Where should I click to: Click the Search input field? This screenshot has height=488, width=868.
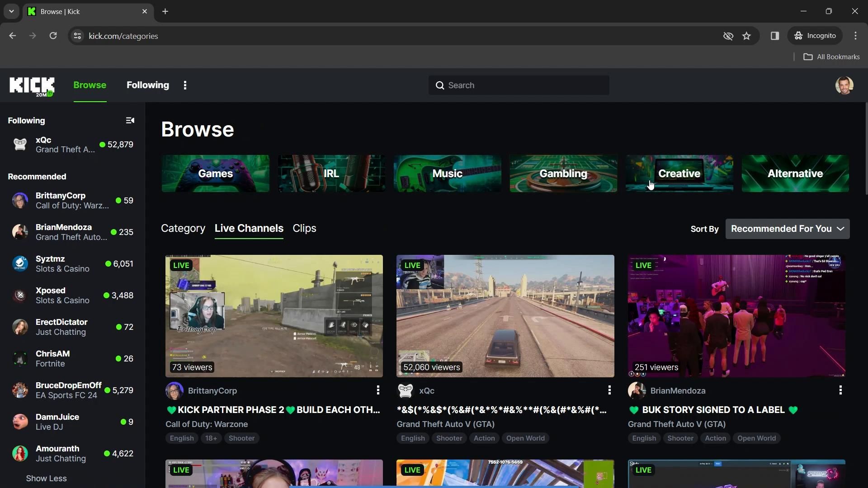coord(524,85)
